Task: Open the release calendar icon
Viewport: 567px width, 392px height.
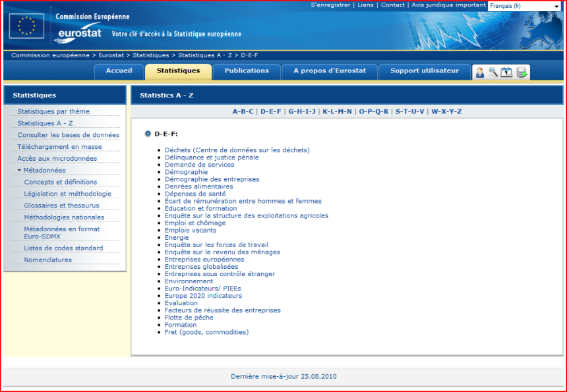Action: click(506, 72)
